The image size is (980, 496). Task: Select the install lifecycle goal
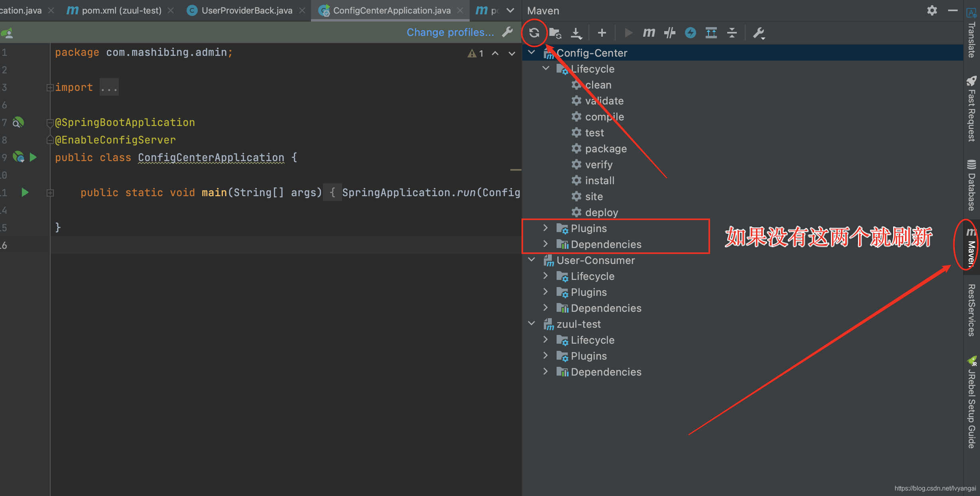(599, 181)
